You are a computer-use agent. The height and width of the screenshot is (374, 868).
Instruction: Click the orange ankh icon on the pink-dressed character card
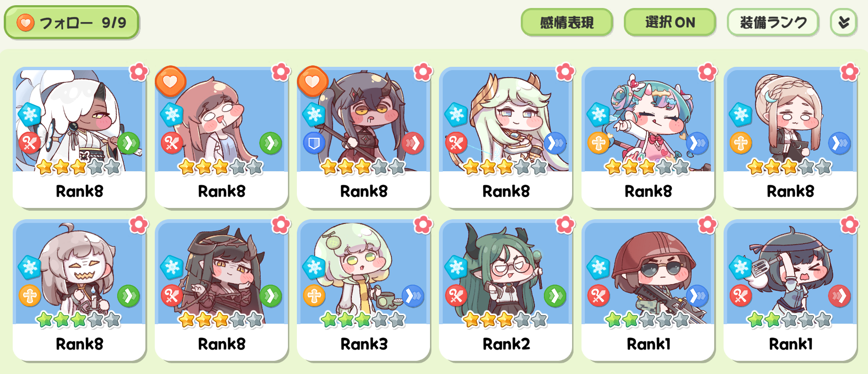click(x=598, y=143)
